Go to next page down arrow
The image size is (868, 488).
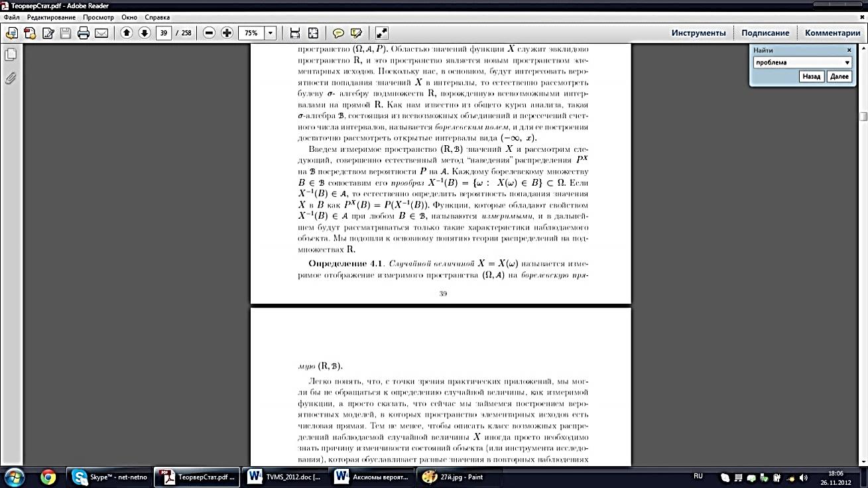pyautogui.click(x=144, y=32)
